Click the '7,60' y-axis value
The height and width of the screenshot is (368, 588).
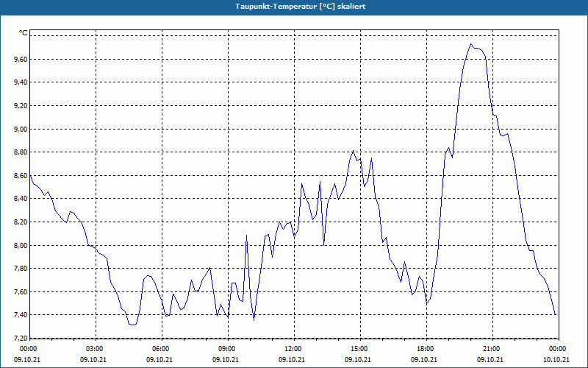(21, 291)
